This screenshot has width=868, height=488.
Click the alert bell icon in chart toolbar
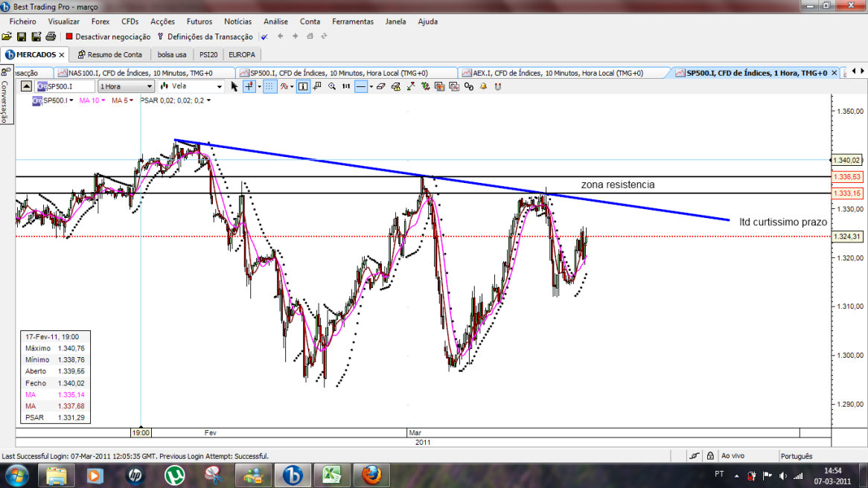(483, 86)
